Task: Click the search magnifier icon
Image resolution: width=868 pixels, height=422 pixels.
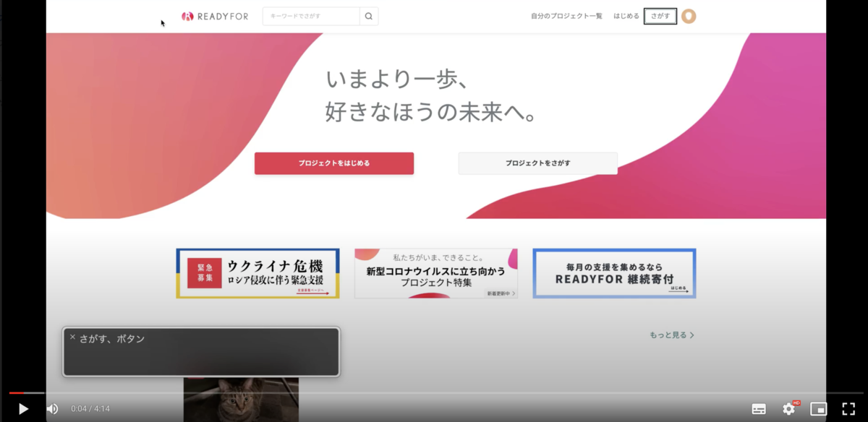Action: 369,16
